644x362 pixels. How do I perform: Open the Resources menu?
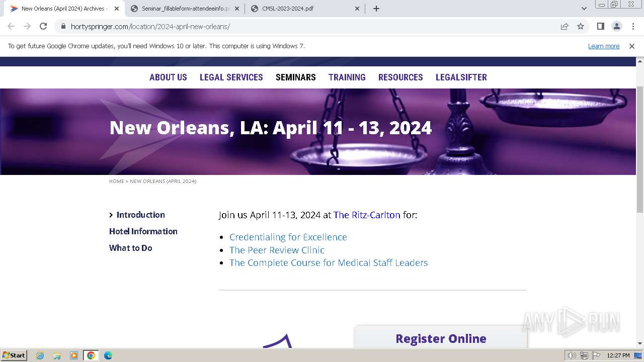(400, 77)
